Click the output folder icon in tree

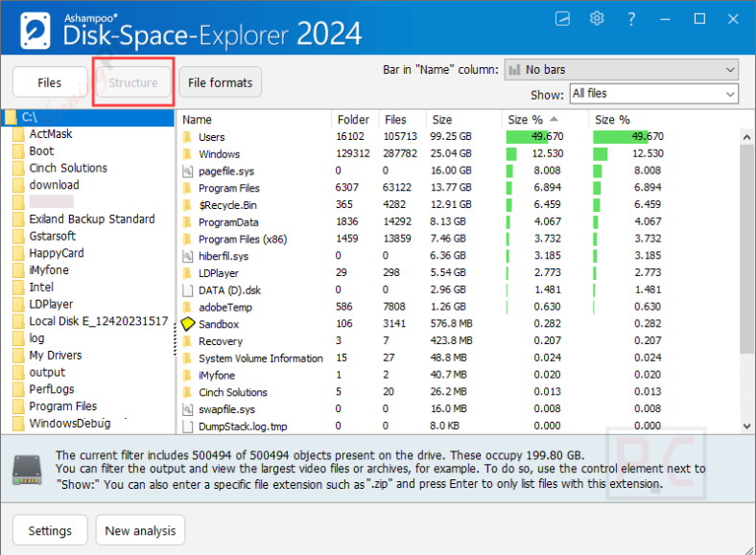point(18,373)
